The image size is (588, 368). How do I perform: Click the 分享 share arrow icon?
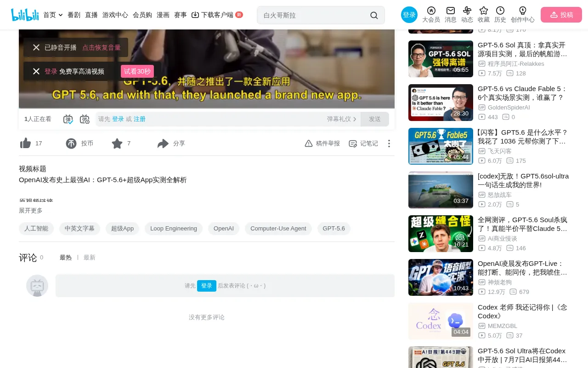(x=163, y=144)
